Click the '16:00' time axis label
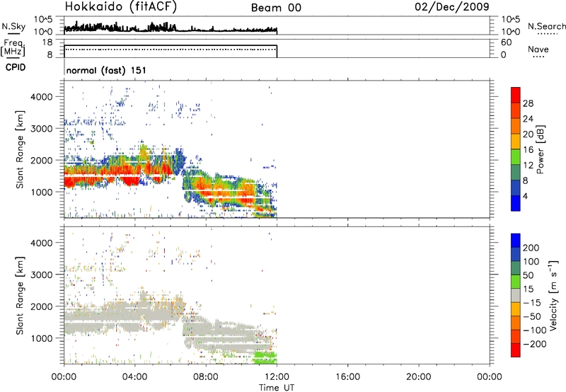Screen dimensions: 566x392 pos(348,377)
